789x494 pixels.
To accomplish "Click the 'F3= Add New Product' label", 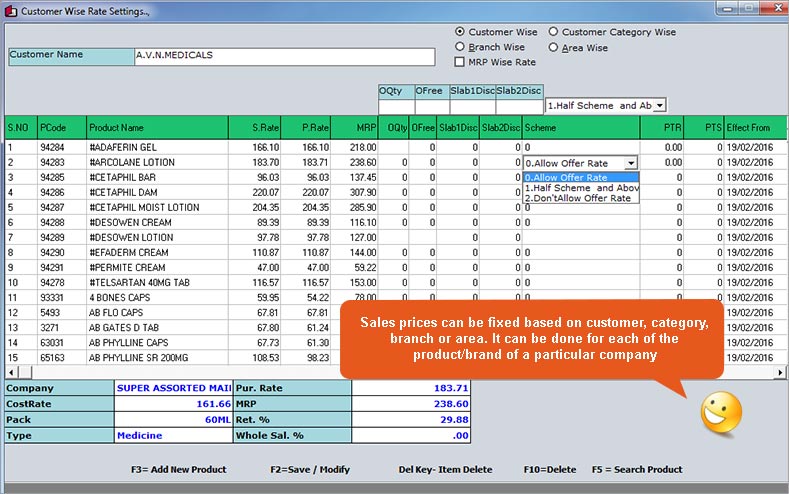I will (179, 469).
